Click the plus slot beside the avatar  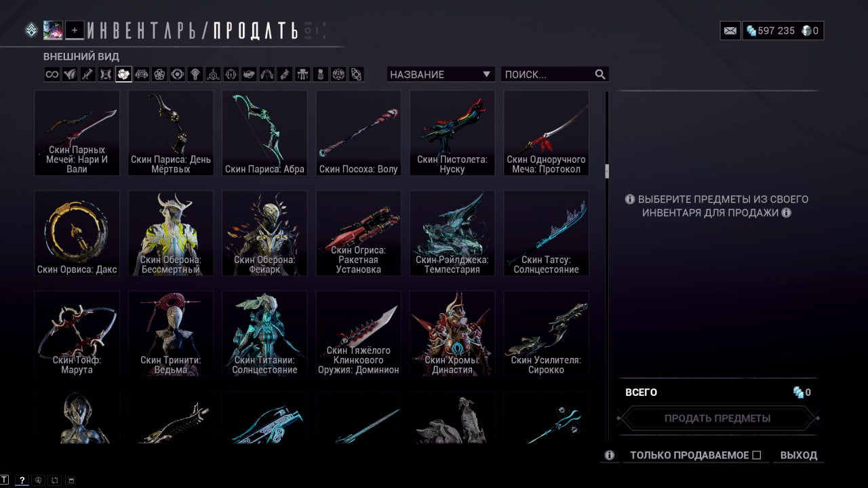(x=75, y=30)
